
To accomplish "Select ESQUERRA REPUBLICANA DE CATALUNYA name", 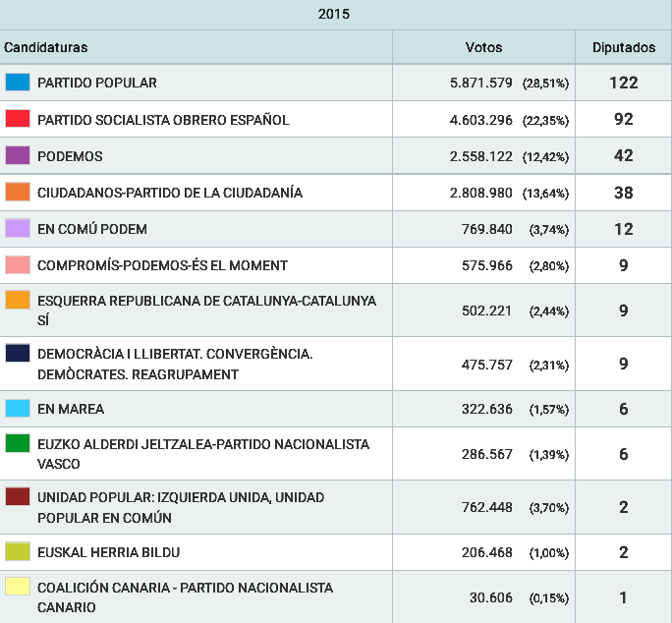I will point(207,311).
